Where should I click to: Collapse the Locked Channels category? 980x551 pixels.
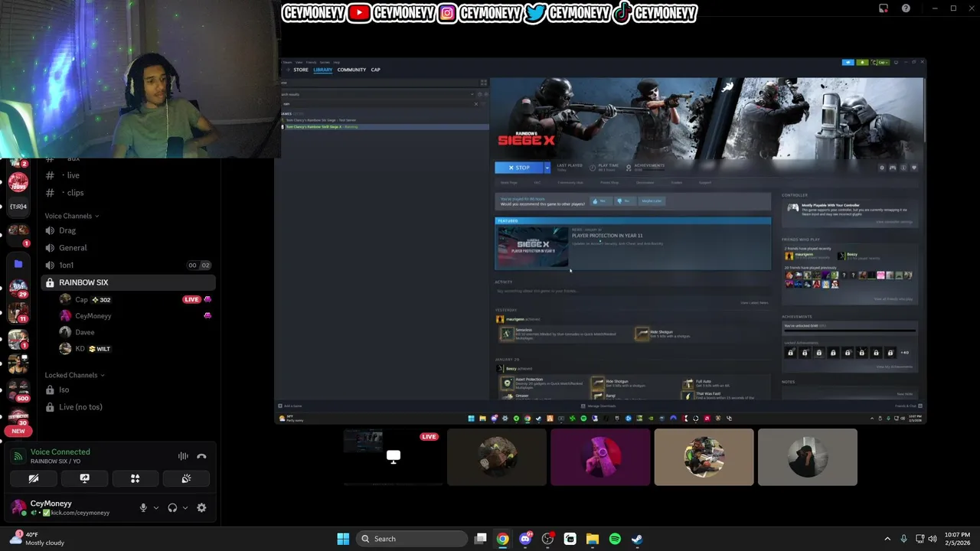74,375
